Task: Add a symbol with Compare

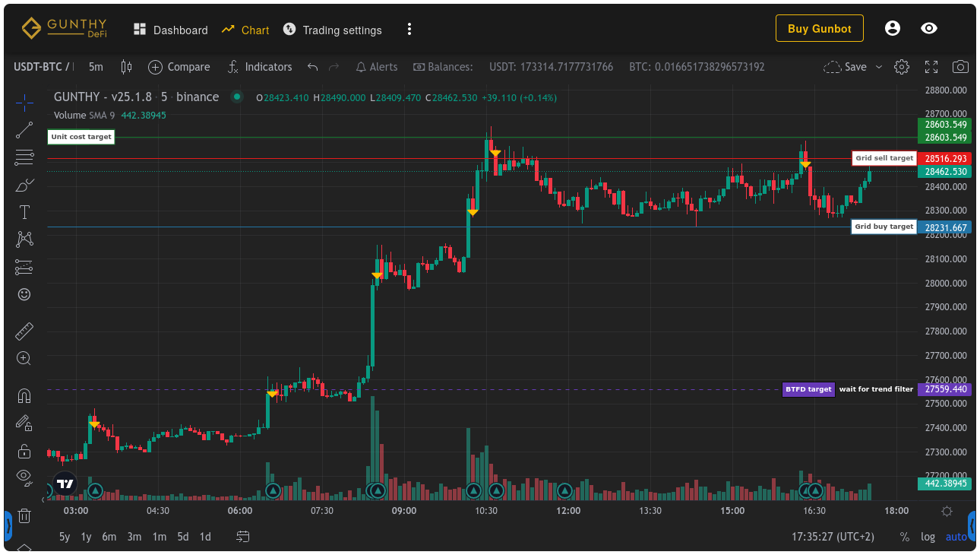Action: (x=179, y=67)
